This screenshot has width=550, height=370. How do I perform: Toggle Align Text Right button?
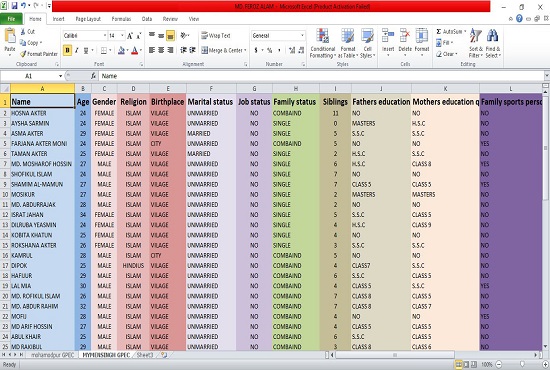(x=170, y=51)
